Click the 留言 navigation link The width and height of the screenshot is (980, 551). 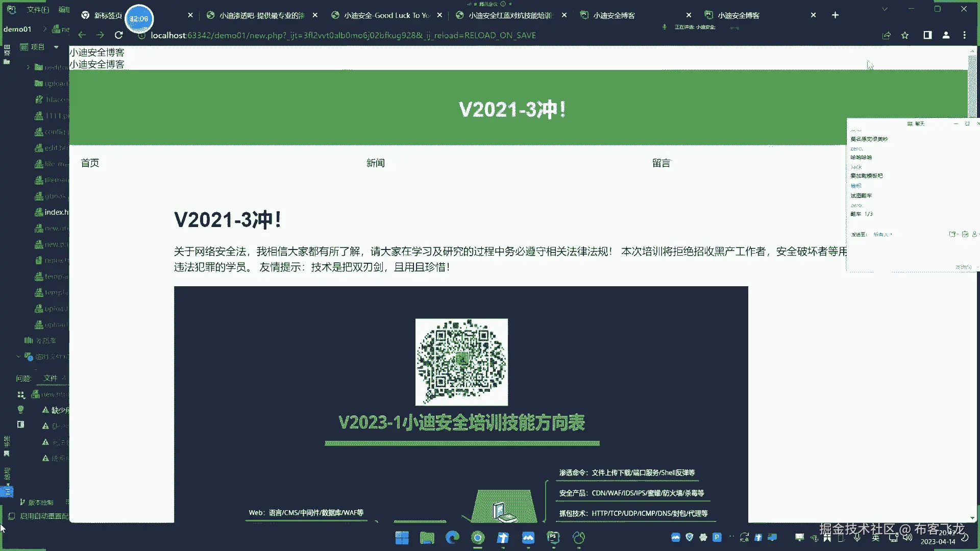(661, 163)
